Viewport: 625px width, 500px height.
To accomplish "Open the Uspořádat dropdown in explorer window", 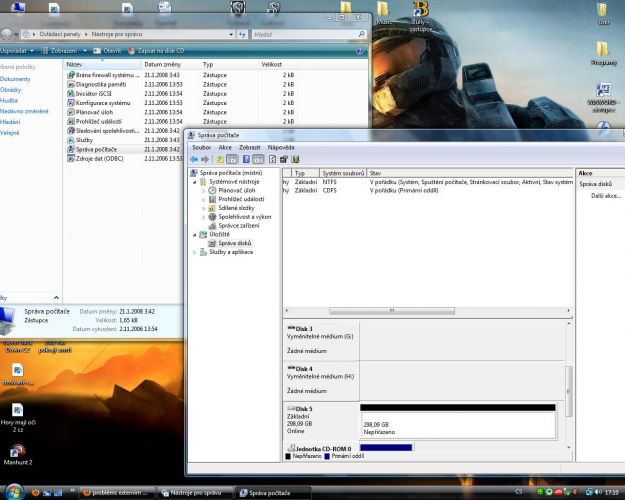I will pos(17,51).
